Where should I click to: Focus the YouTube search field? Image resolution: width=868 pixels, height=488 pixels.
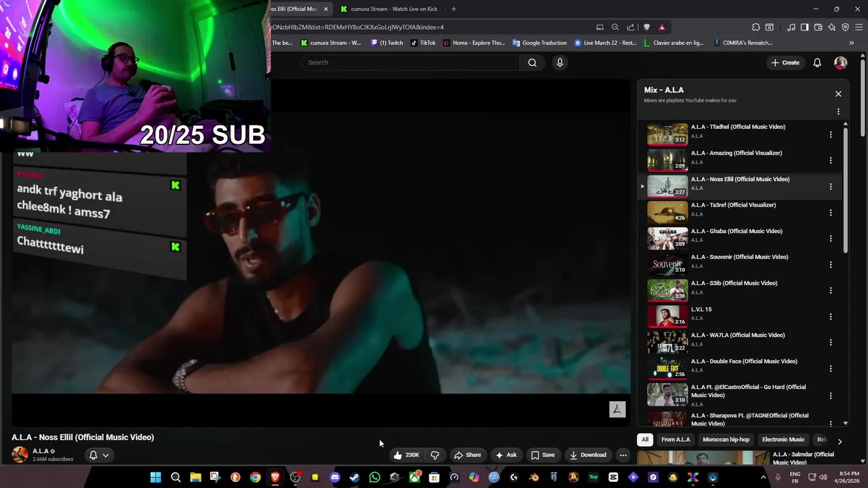(411, 62)
